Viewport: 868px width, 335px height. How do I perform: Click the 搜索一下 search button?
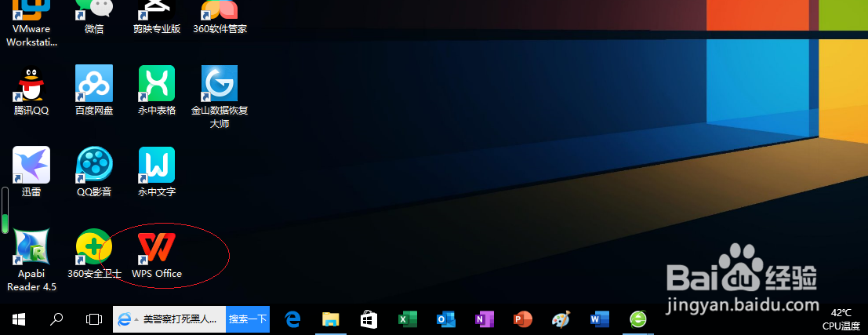pos(248,319)
